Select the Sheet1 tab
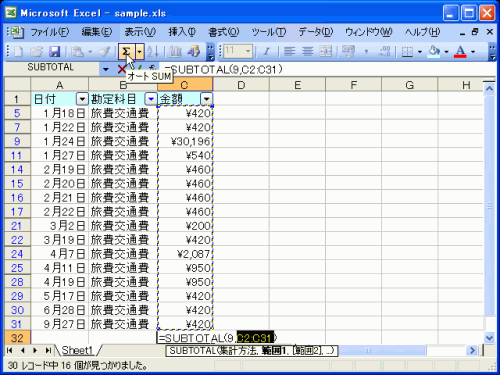The width and height of the screenshot is (500, 375). [x=77, y=350]
